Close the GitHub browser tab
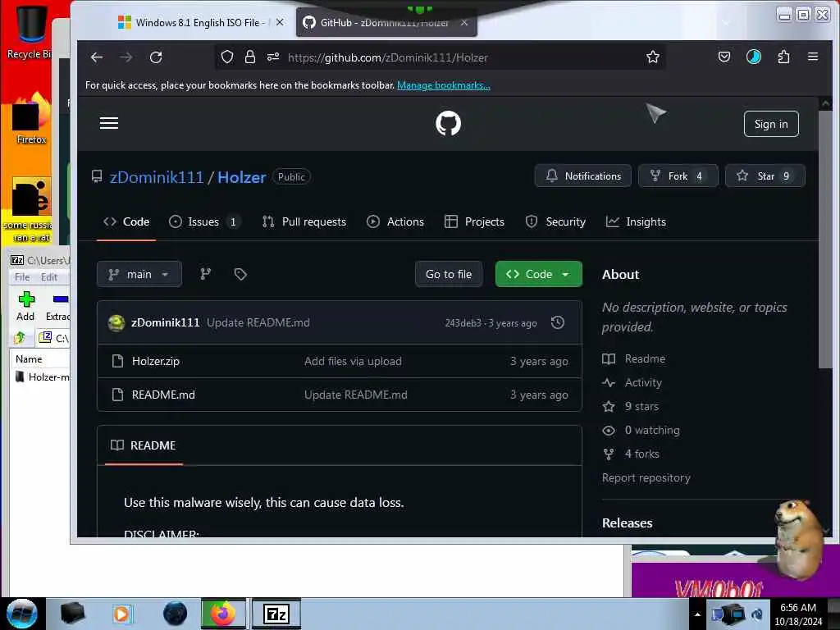 (x=464, y=22)
